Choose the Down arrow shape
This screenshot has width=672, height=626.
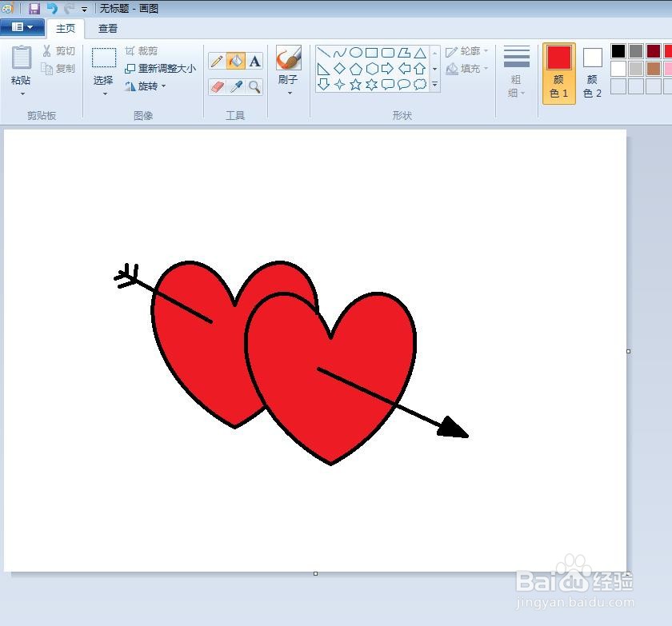pyautogui.click(x=323, y=85)
